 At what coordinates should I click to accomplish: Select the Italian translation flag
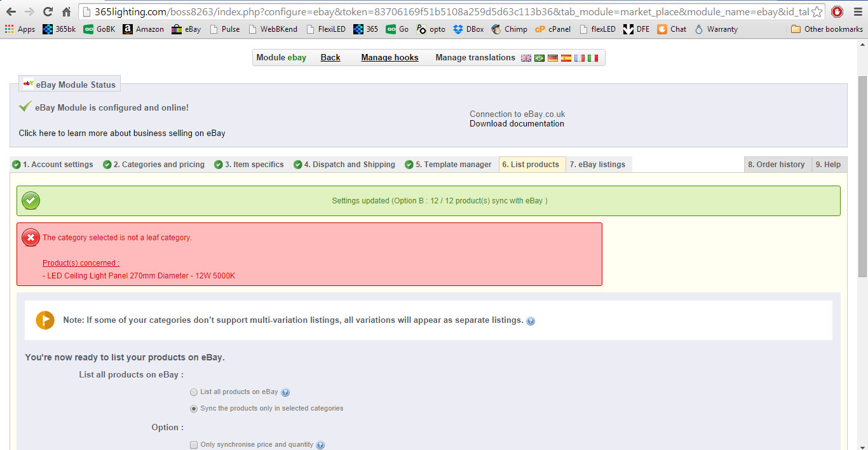[593, 58]
